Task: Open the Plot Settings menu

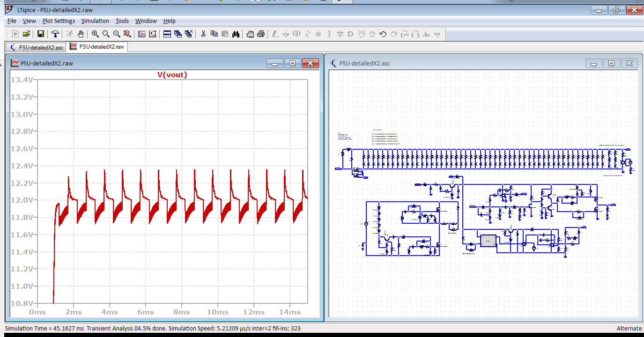Action: [59, 21]
